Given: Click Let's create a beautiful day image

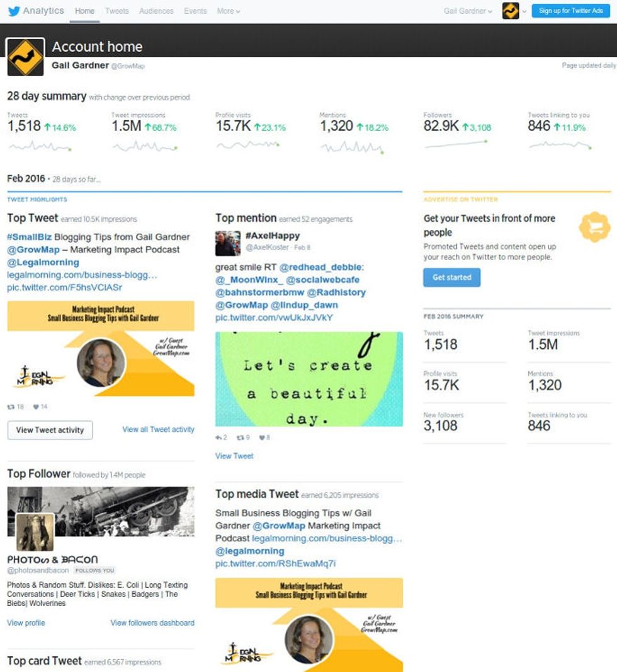Looking at the screenshot, I should point(309,379).
